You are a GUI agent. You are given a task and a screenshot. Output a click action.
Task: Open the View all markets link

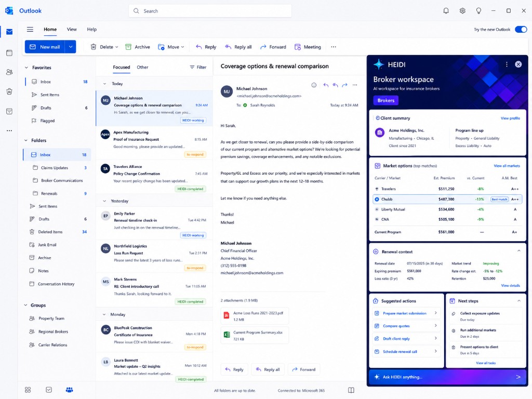point(507,166)
